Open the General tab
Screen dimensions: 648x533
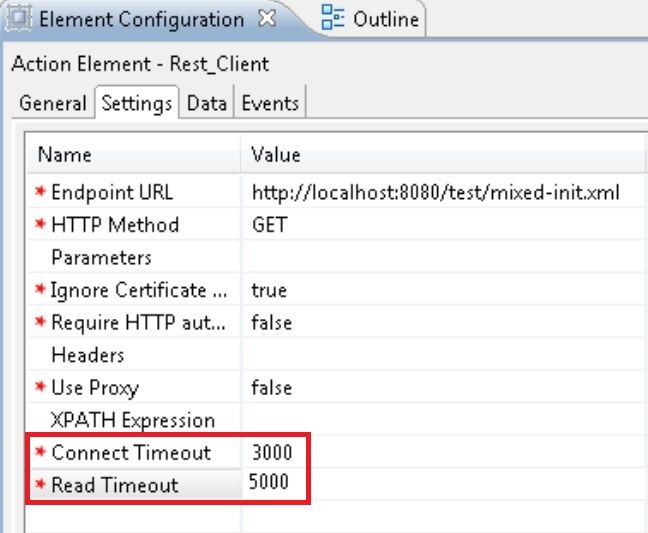53,103
